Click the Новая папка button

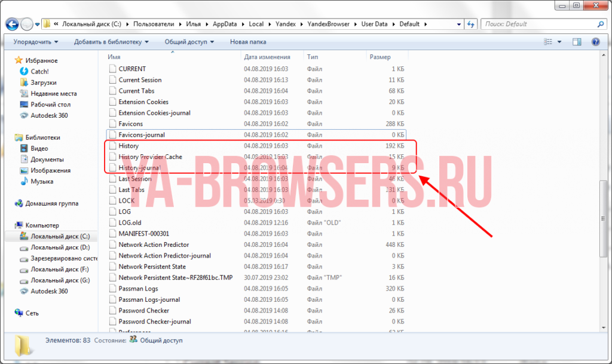click(248, 42)
